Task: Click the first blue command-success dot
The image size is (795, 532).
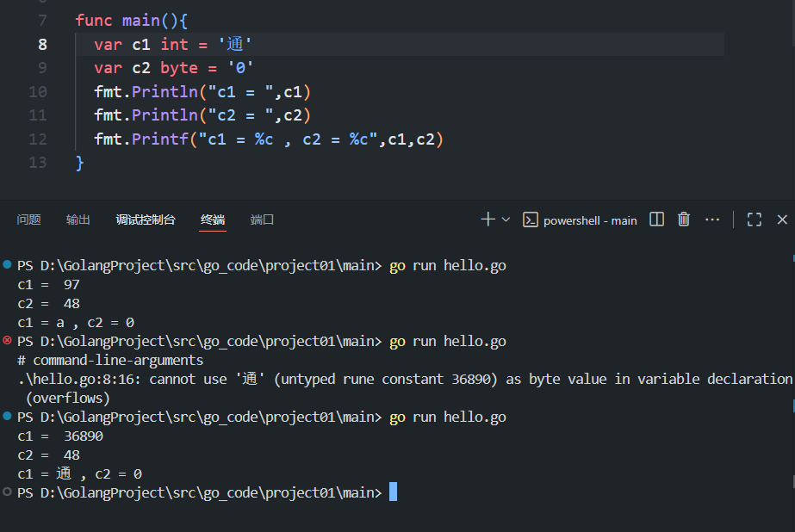Action: pyautogui.click(x=8, y=265)
